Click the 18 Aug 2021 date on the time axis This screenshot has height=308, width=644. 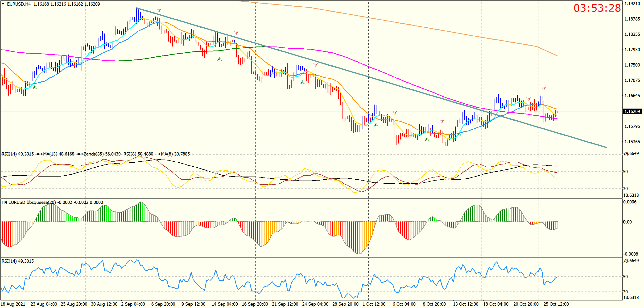point(13,304)
